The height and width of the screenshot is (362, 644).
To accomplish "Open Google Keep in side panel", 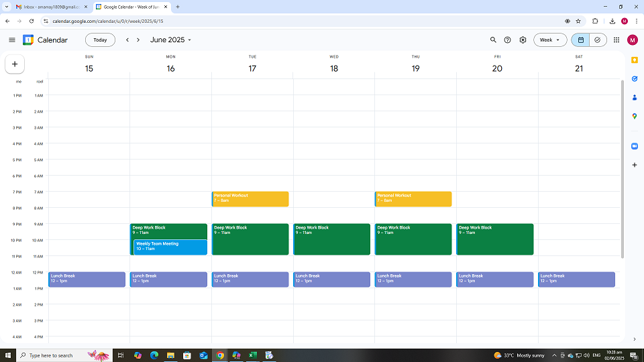I will [635, 60].
